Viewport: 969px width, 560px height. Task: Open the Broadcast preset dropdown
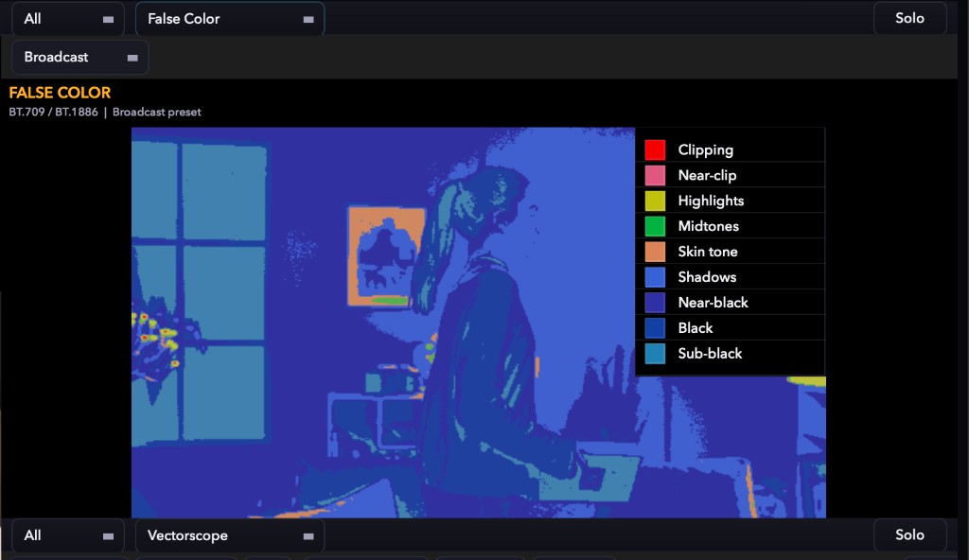[x=79, y=58]
